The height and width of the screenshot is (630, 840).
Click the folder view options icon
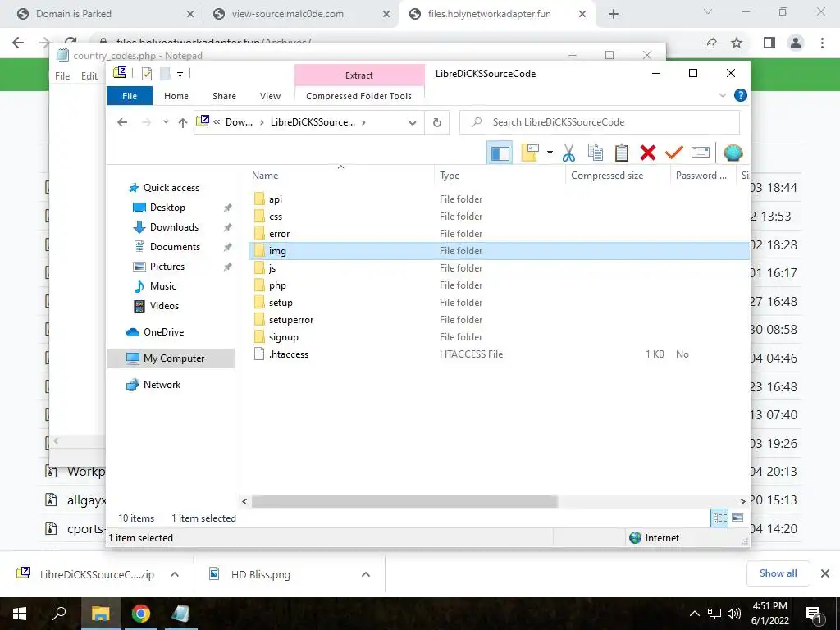530,153
